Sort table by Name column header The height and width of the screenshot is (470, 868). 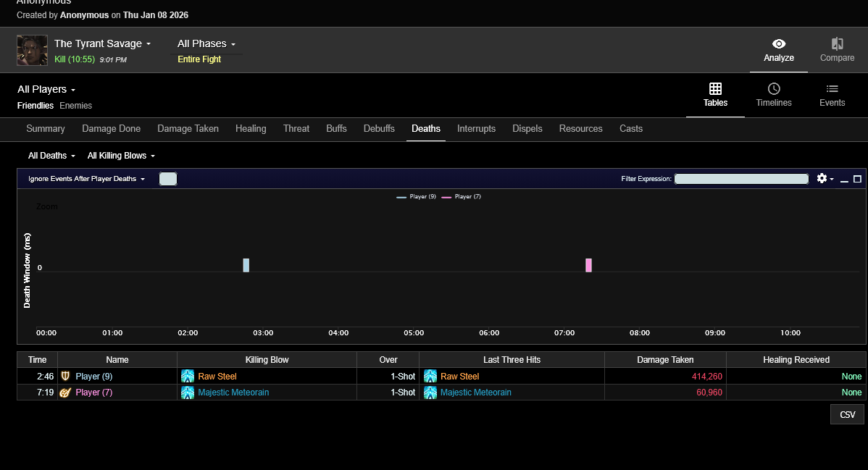(117, 360)
